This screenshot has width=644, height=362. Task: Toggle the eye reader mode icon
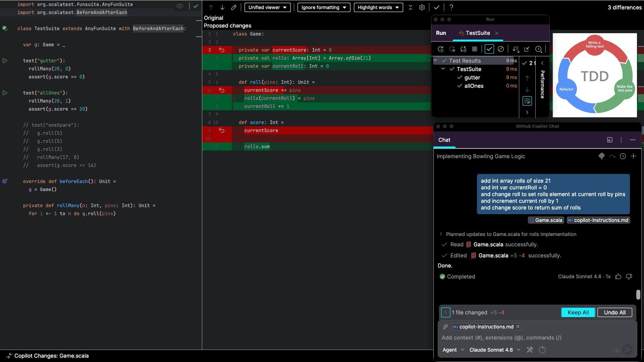(180, 6)
